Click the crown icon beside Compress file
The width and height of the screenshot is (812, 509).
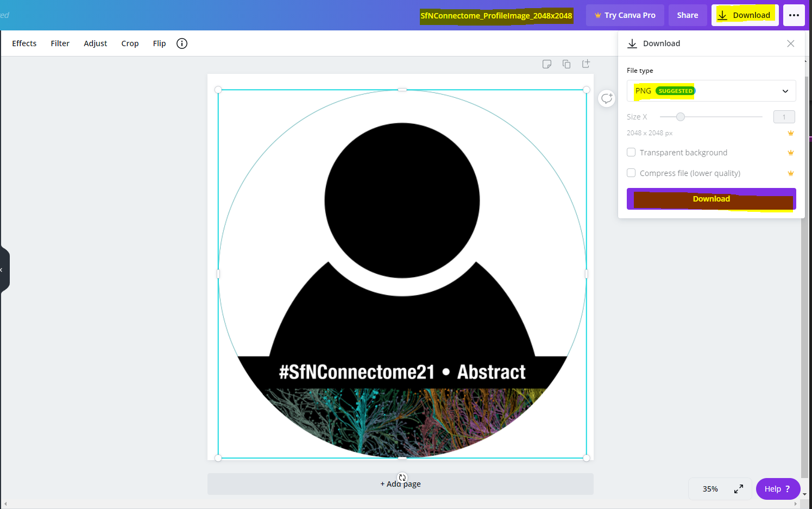pyautogui.click(x=791, y=173)
